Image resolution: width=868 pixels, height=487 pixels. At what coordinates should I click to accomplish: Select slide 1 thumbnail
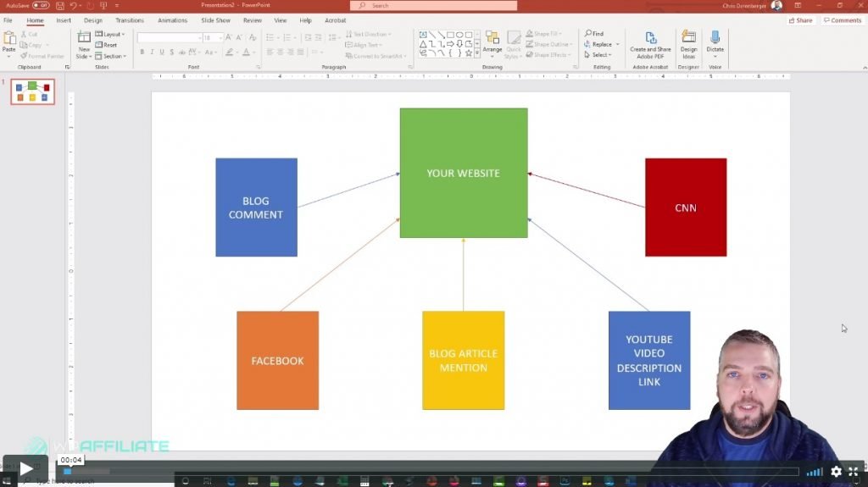(32, 91)
